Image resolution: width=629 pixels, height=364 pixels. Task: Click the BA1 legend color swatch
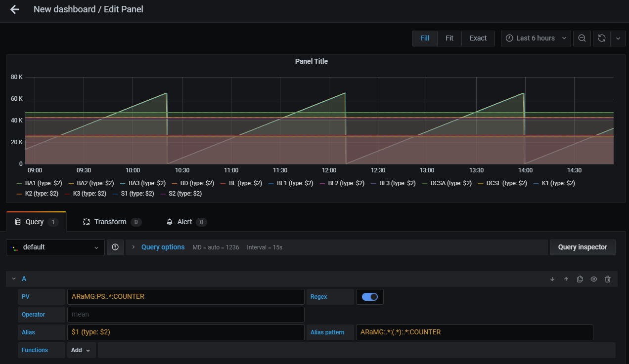(x=19, y=183)
